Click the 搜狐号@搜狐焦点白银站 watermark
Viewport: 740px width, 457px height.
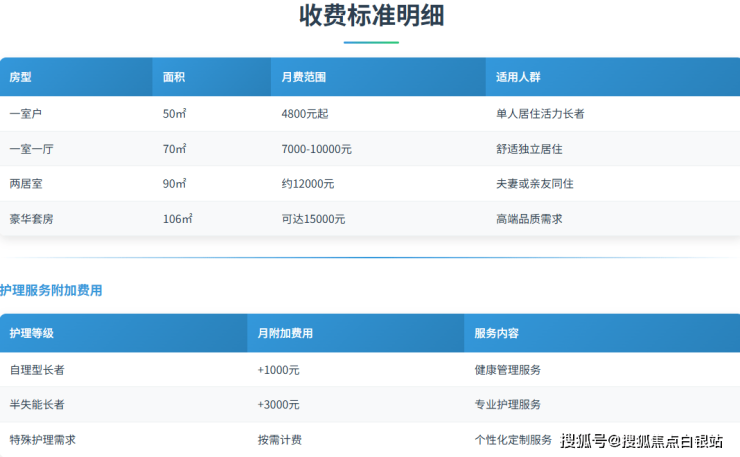tap(646, 441)
